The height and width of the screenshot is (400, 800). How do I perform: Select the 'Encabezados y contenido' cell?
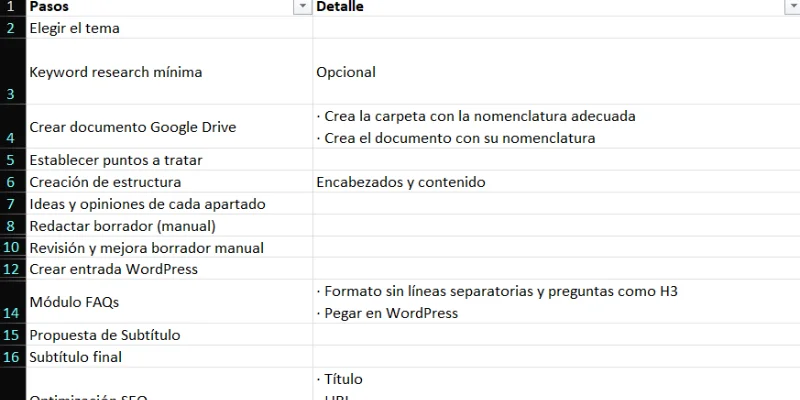tap(556, 182)
